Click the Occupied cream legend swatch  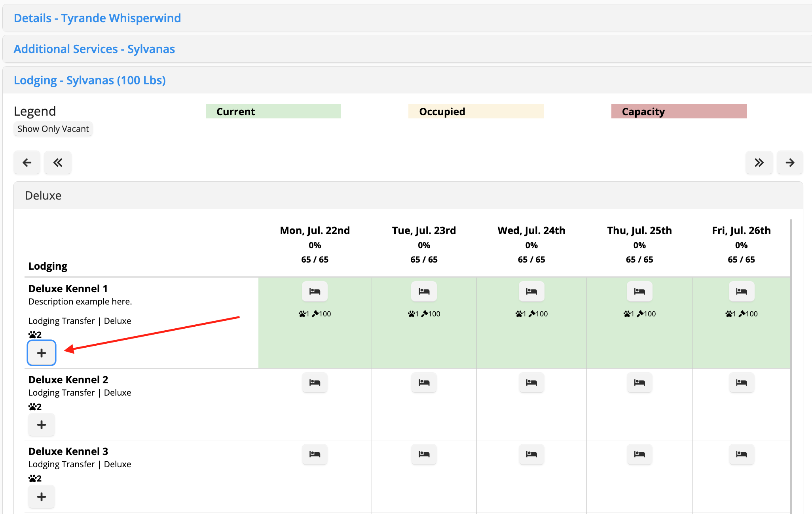pyautogui.click(x=476, y=111)
